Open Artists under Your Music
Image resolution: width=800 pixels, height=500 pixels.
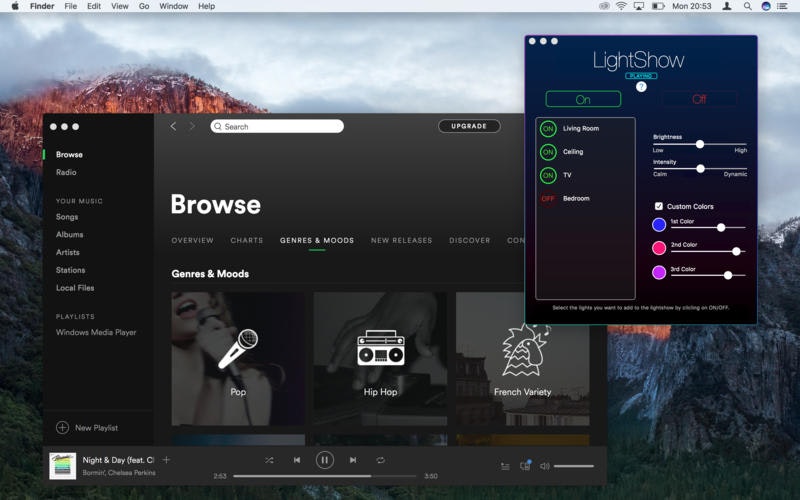[x=68, y=253]
